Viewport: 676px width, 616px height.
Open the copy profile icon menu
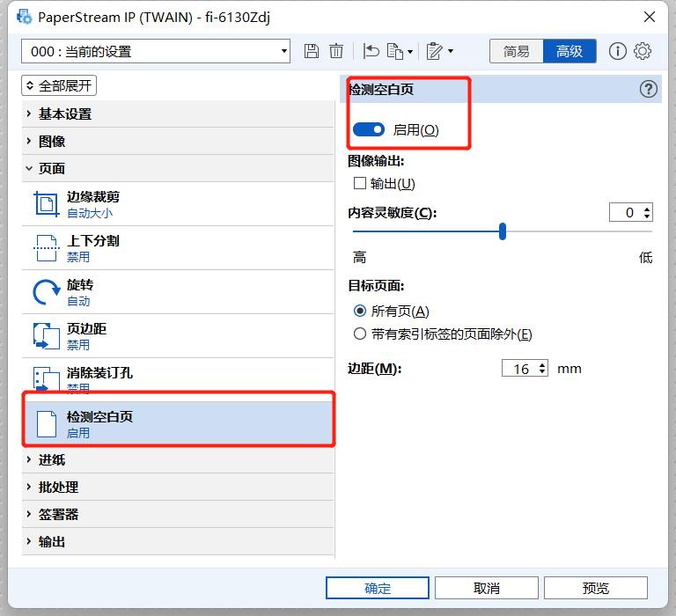pos(400,52)
